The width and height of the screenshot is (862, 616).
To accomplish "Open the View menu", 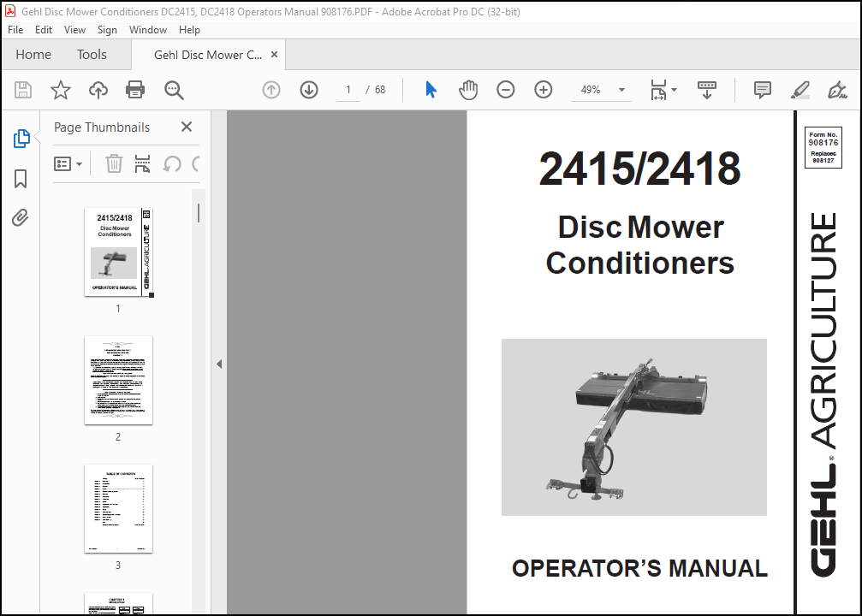I will [74, 30].
